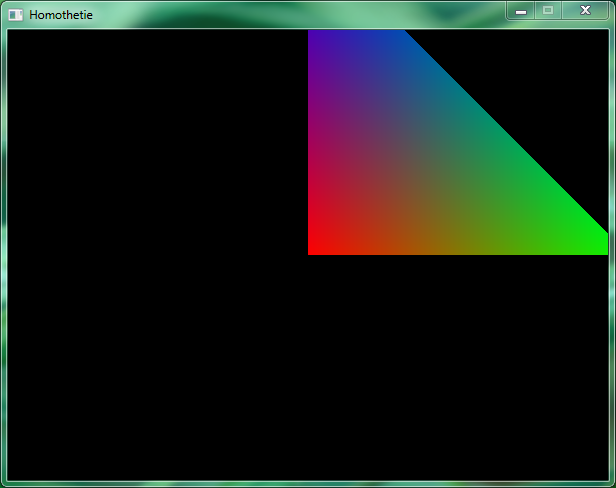Click the Homothetie application icon in title bar

point(16,15)
